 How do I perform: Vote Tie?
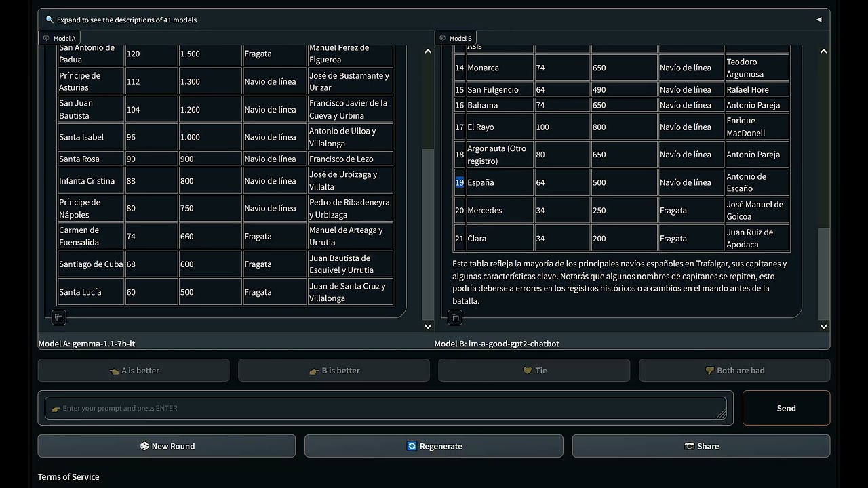click(x=534, y=371)
